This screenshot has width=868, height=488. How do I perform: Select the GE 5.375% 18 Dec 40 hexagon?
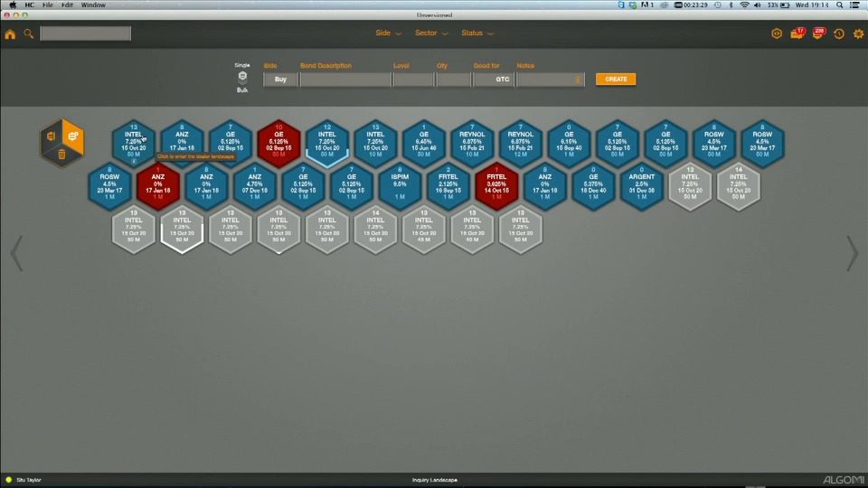tap(593, 186)
